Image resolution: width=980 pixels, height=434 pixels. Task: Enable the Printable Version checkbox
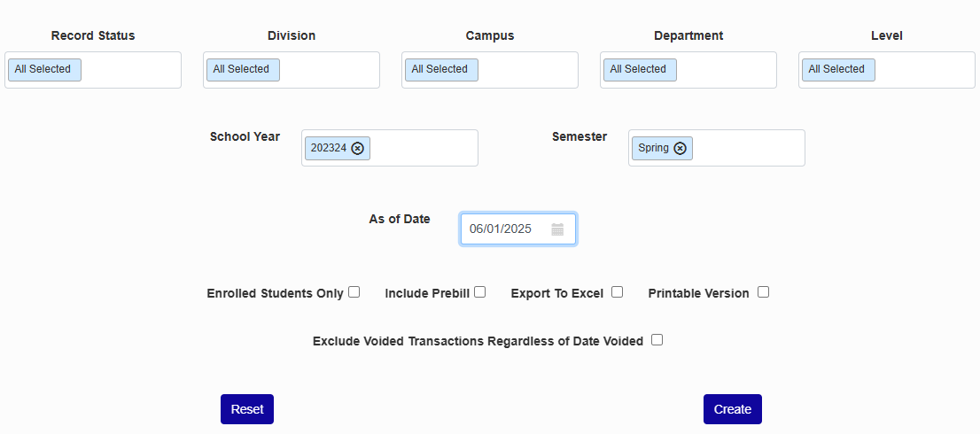click(763, 291)
